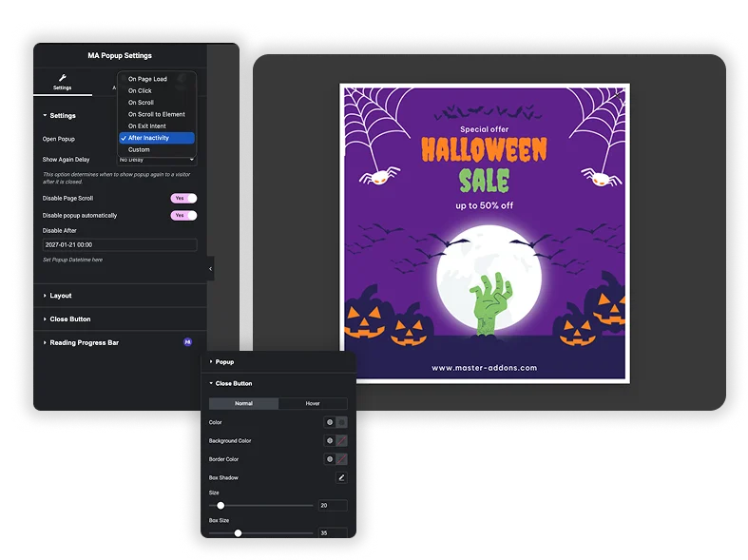Click the global icon for Background Color

(x=330, y=441)
